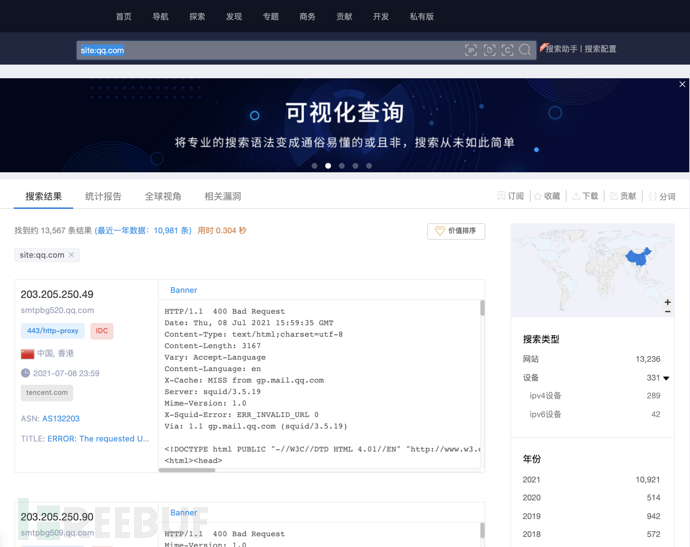Screen dimensions: 690x547
Task: Click the tencent.com tag
Action: pos(47,393)
